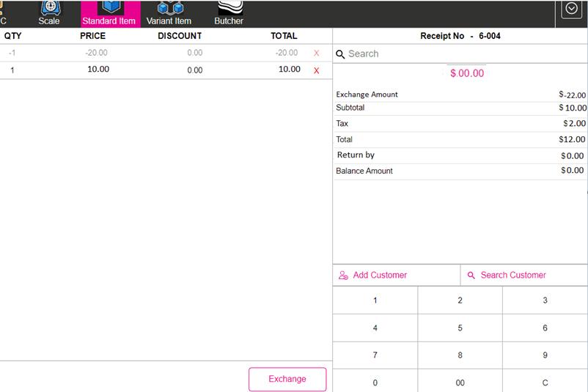
Task: Click the $00.00 amount display
Action: pyautogui.click(x=467, y=73)
